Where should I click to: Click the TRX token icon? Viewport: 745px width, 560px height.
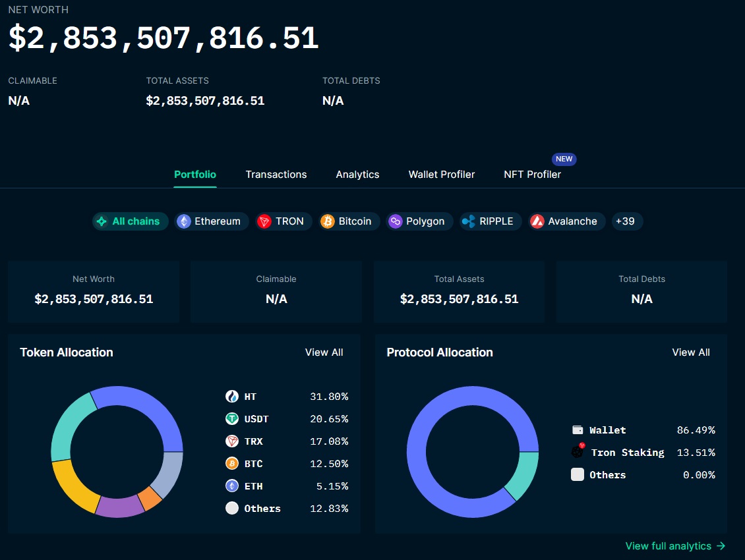(232, 441)
